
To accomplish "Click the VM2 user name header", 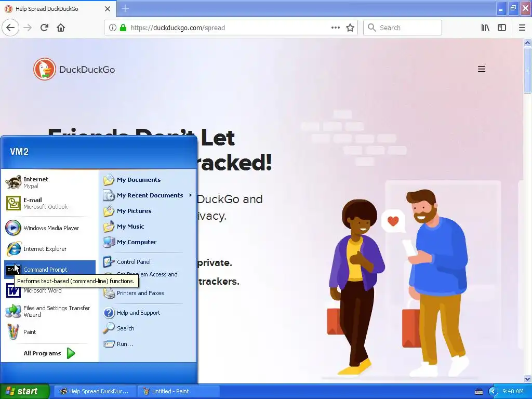I will (x=19, y=151).
